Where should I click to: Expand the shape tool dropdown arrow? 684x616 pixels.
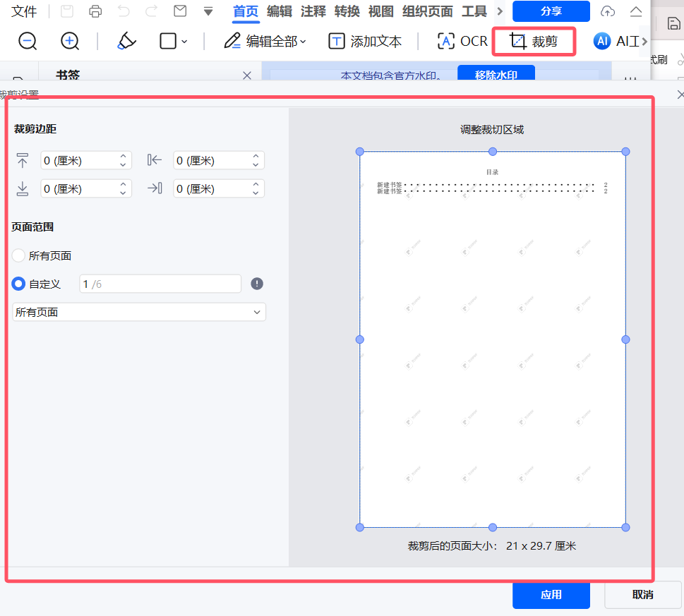point(184,41)
